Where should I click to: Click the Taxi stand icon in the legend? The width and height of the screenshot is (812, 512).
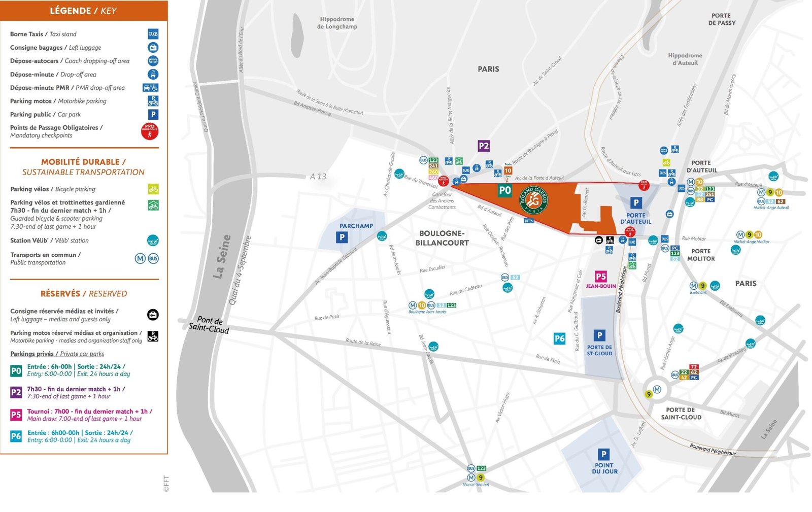click(x=153, y=34)
